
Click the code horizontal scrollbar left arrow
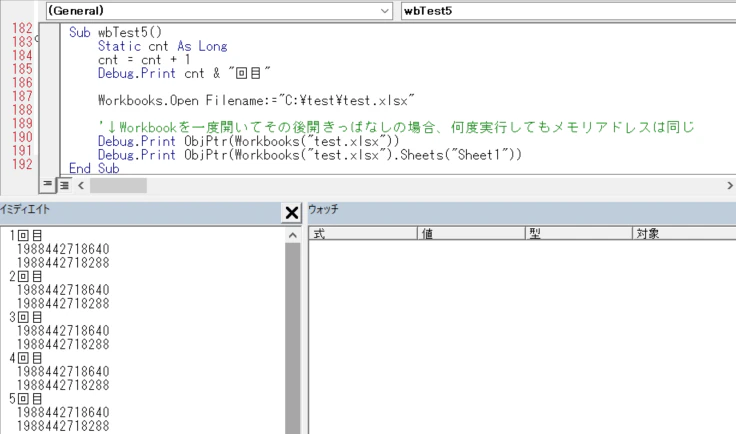(81, 186)
